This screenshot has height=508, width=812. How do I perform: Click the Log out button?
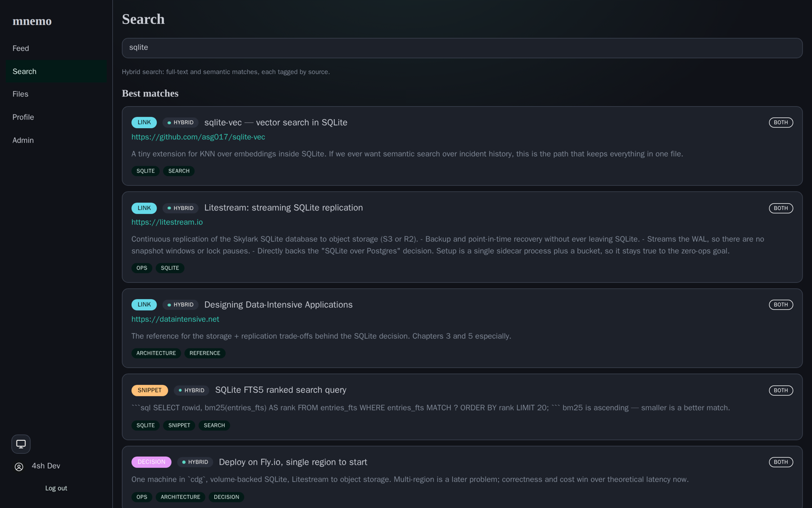click(56, 488)
